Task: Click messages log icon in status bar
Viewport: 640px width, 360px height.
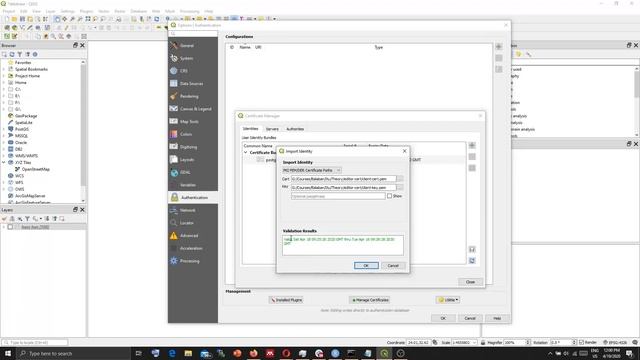Action: pos(635,342)
